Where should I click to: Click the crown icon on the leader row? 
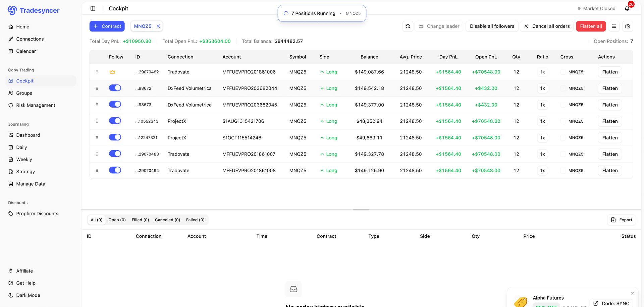(113, 72)
